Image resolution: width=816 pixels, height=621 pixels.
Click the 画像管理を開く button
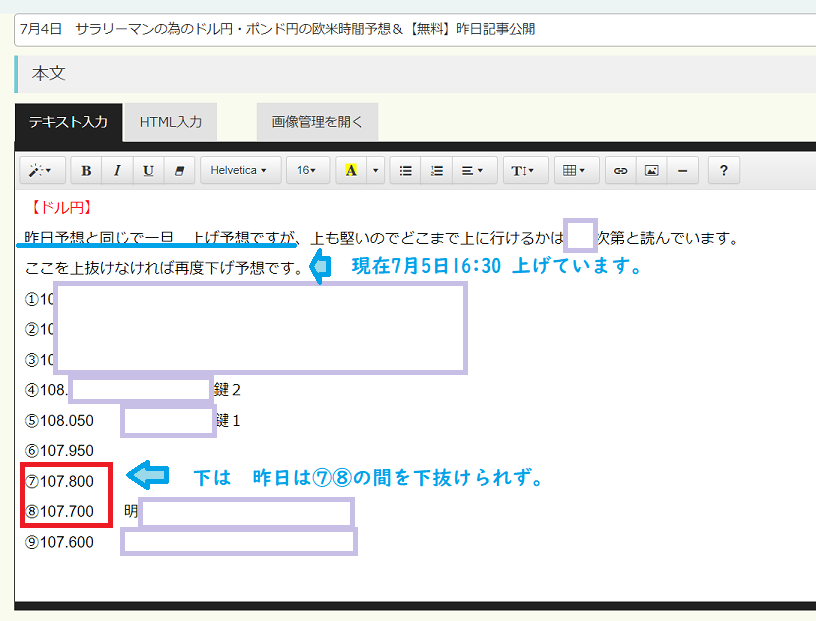(317, 122)
